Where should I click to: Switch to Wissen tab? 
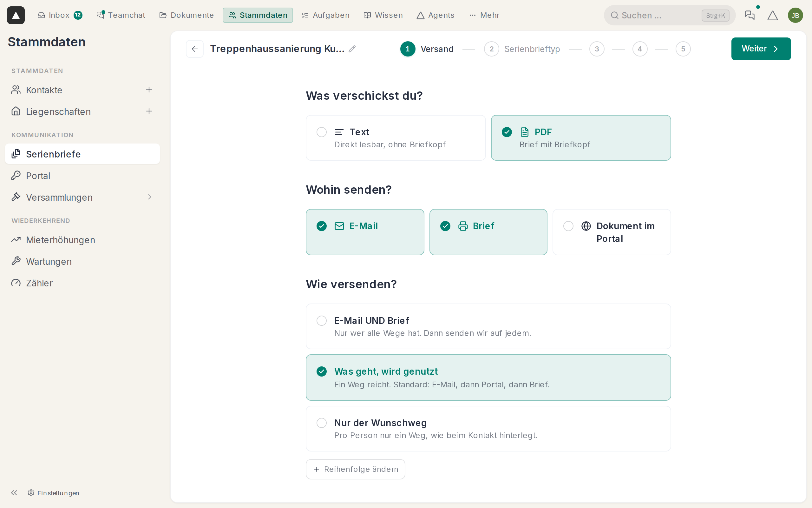pyautogui.click(x=383, y=15)
